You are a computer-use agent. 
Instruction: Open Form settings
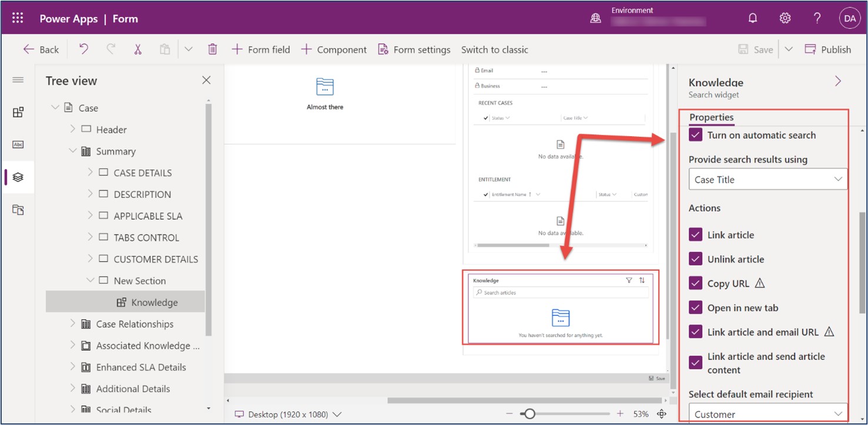pos(414,49)
